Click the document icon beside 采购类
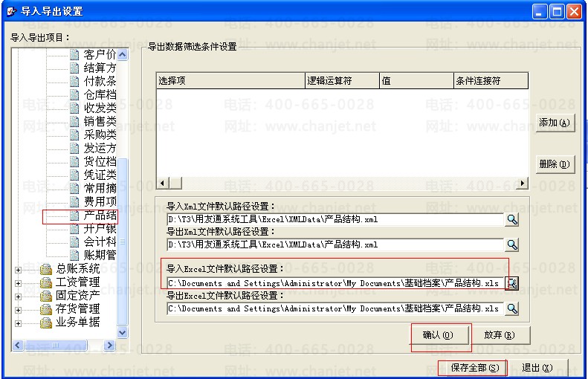The width and height of the screenshot is (588, 379). (74, 135)
